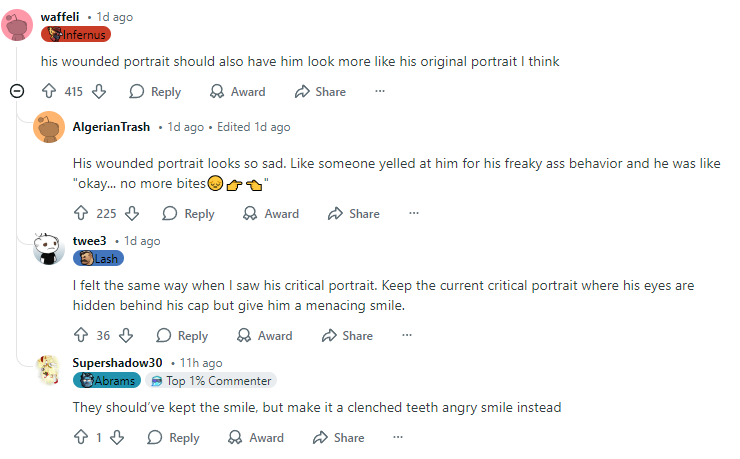Share waffeli's comment
Viewport: 740px width, 459px height.
[x=320, y=92]
